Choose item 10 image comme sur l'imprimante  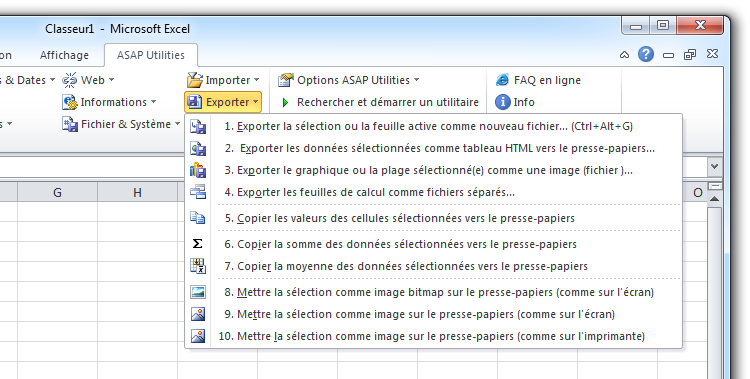click(433, 336)
